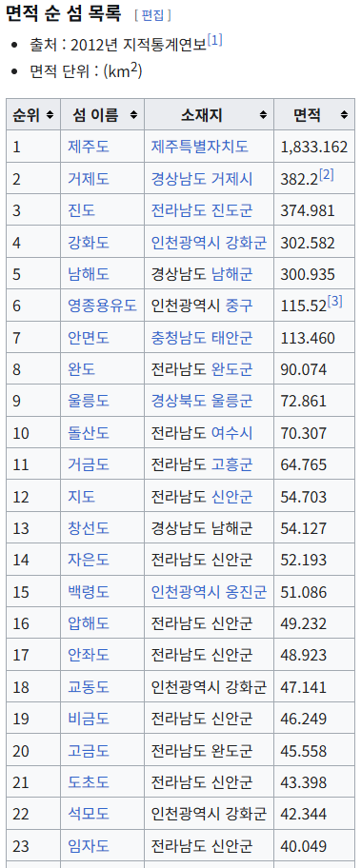361x868 pixels.
Task: Open the 거제도 island link
Action: pos(89,179)
